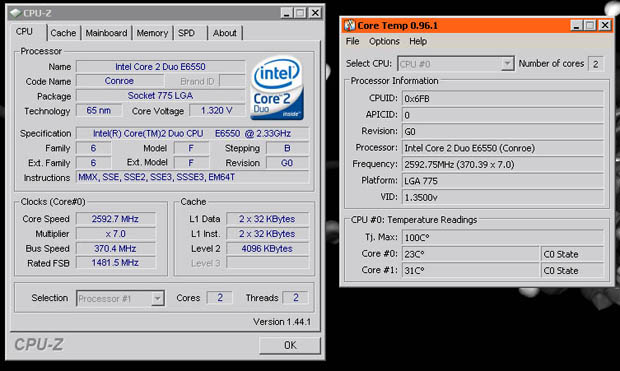Click the Bus Speed value '370.4 MHz'

click(115, 248)
